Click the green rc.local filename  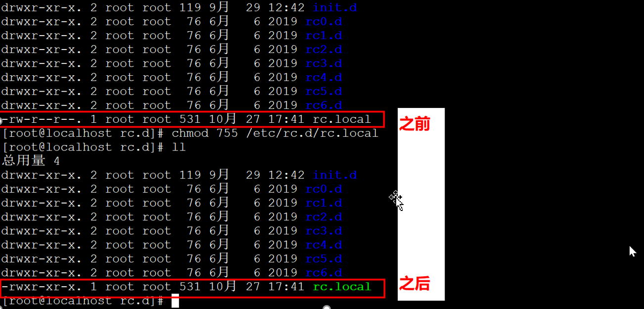(342, 287)
